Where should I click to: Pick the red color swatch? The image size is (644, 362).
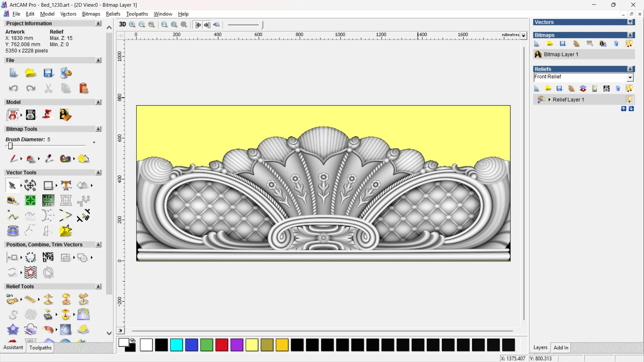point(222,345)
